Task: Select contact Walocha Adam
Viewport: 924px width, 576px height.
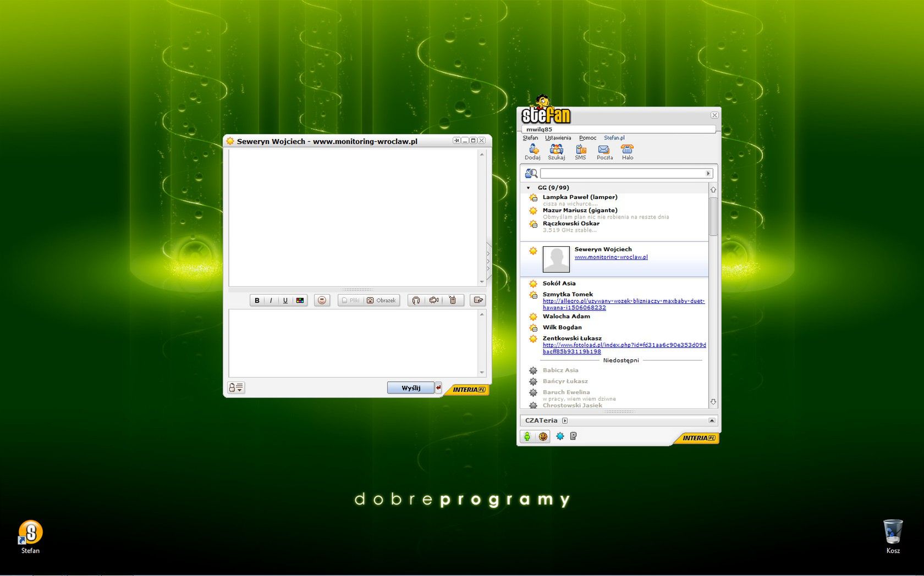Action: tap(566, 317)
